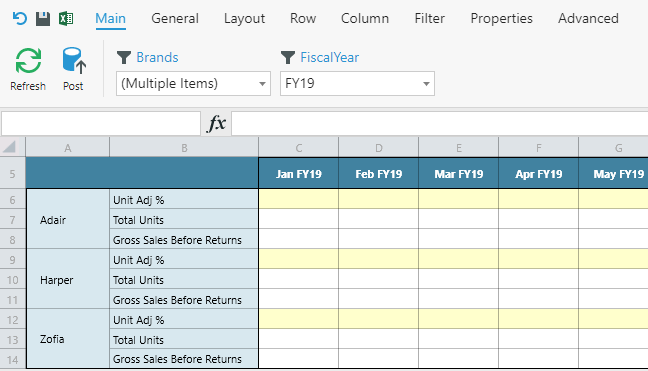648x371 pixels.
Task: Click the save floppy disk icon
Action: click(43, 19)
